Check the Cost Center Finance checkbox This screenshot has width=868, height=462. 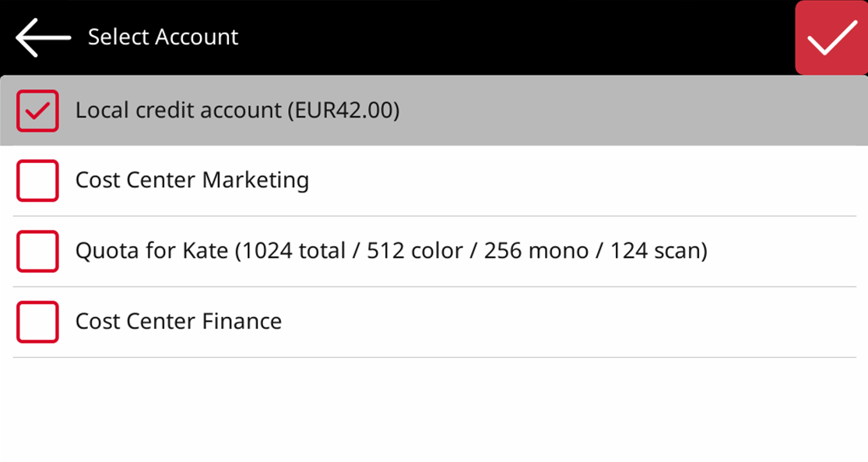37,322
